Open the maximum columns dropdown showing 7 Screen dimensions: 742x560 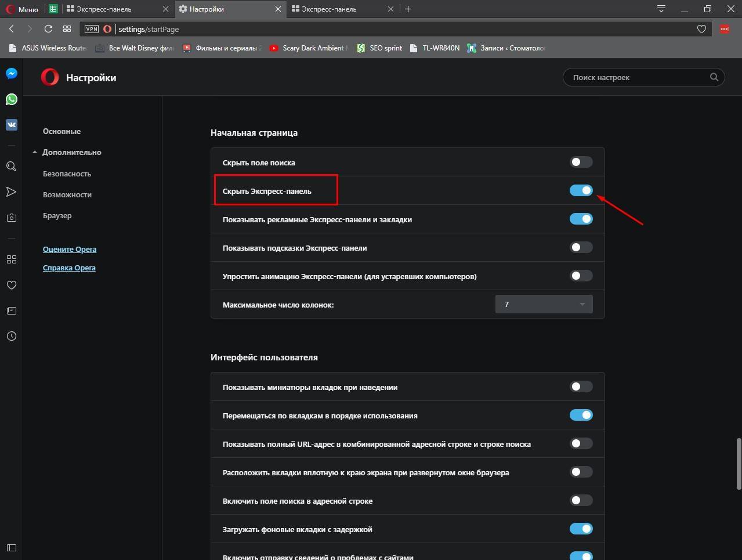tap(544, 304)
